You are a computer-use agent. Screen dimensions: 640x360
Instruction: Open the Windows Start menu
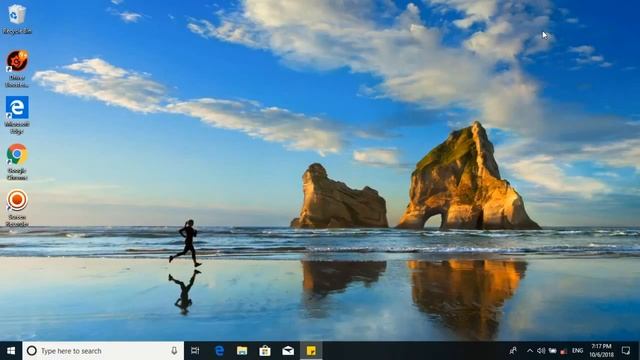point(11,351)
